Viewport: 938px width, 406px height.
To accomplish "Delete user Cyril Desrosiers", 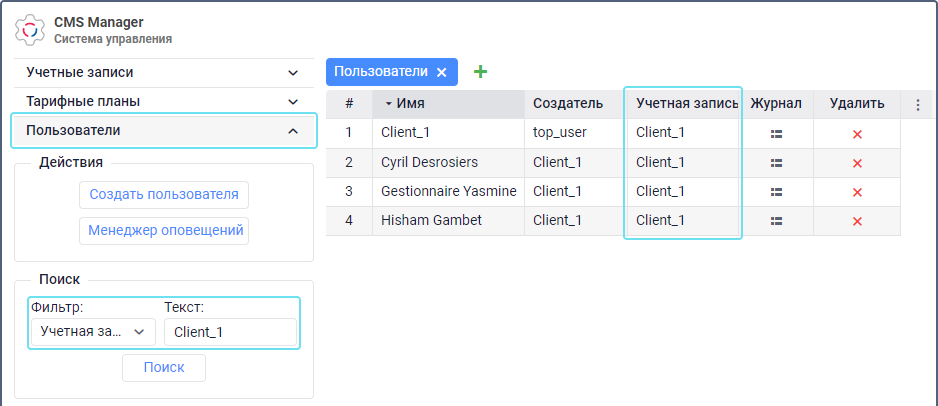I will [x=857, y=163].
